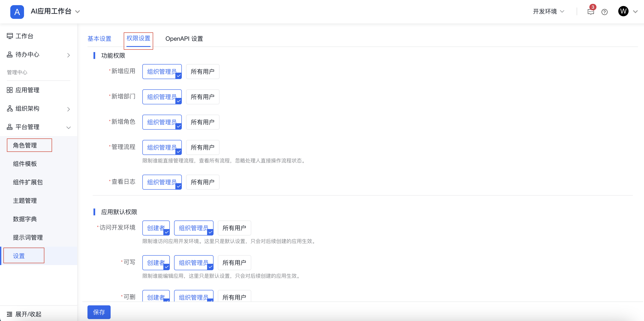644x321 pixels.
Task: Open 数据字典 in the sidebar
Action: coord(25,219)
